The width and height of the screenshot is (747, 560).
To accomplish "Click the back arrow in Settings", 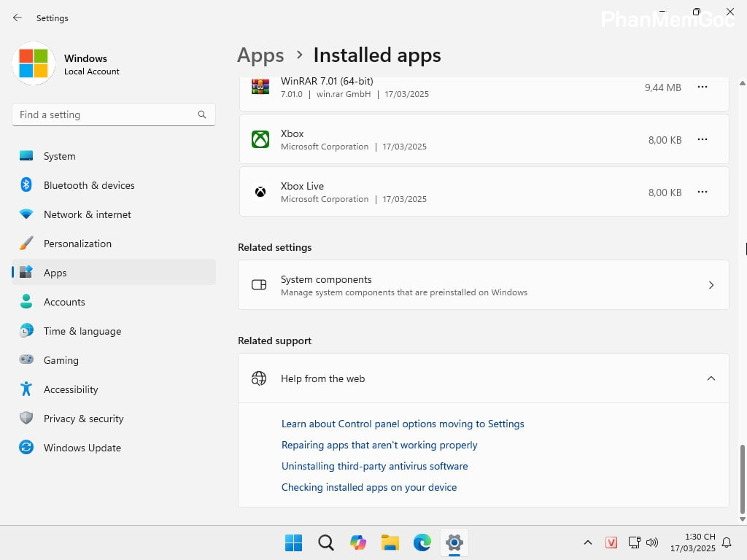I will pyautogui.click(x=18, y=17).
